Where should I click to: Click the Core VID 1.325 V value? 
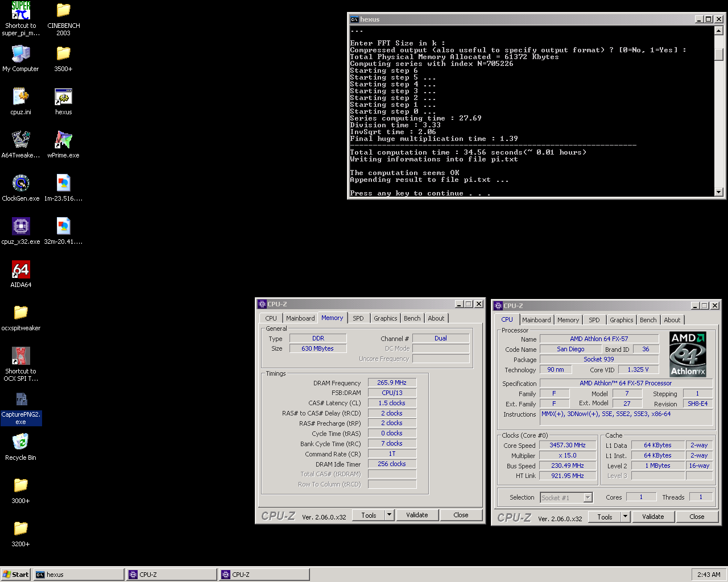click(x=638, y=369)
